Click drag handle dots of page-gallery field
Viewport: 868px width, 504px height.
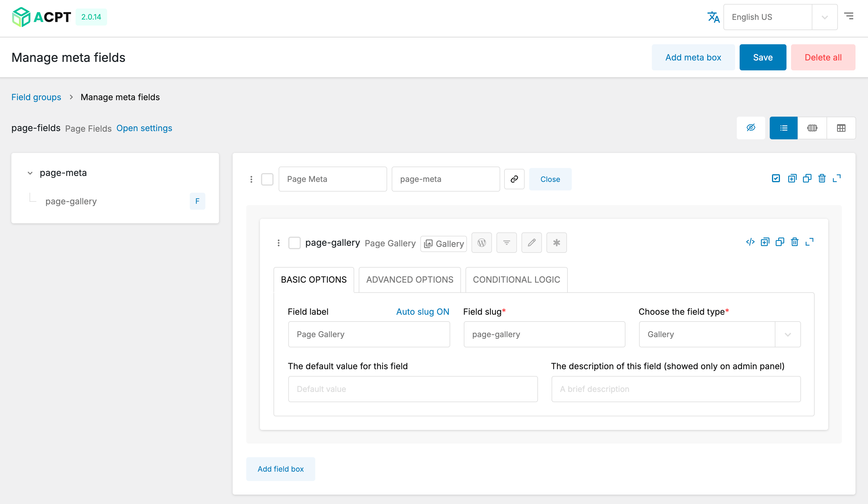click(279, 243)
